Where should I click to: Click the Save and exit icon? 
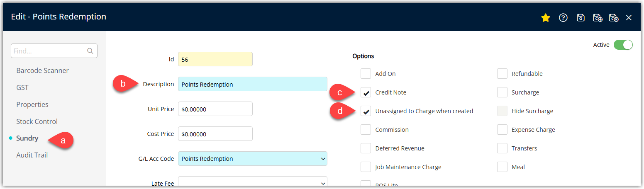pyautogui.click(x=598, y=18)
